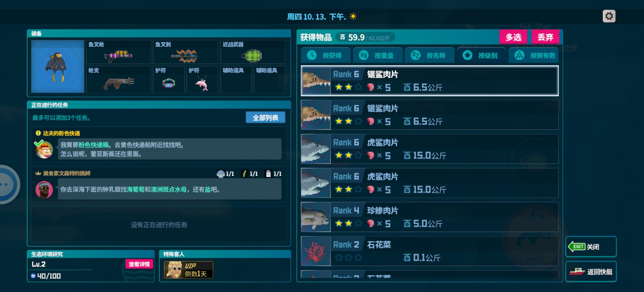This screenshot has width=644, height=292.
Task: Select first 虎鲨肉片 item row
Action: (x=430, y=149)
